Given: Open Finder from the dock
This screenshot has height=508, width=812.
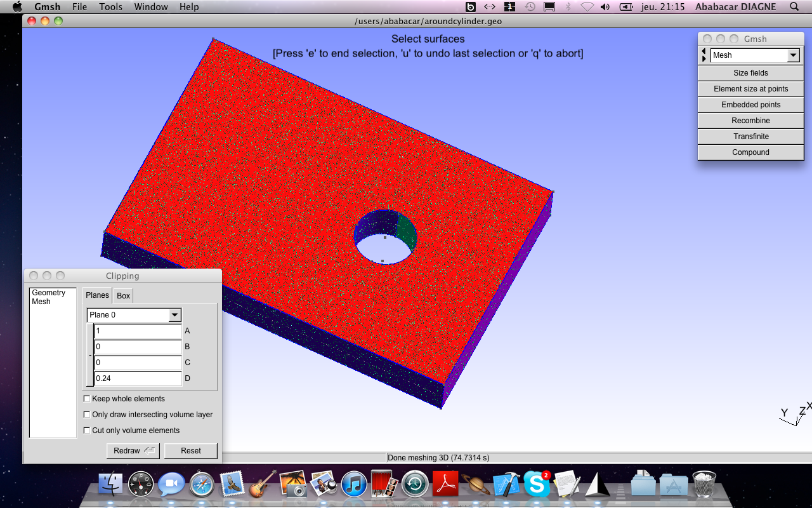Looking at the screenshot, I should pos(110,485).
